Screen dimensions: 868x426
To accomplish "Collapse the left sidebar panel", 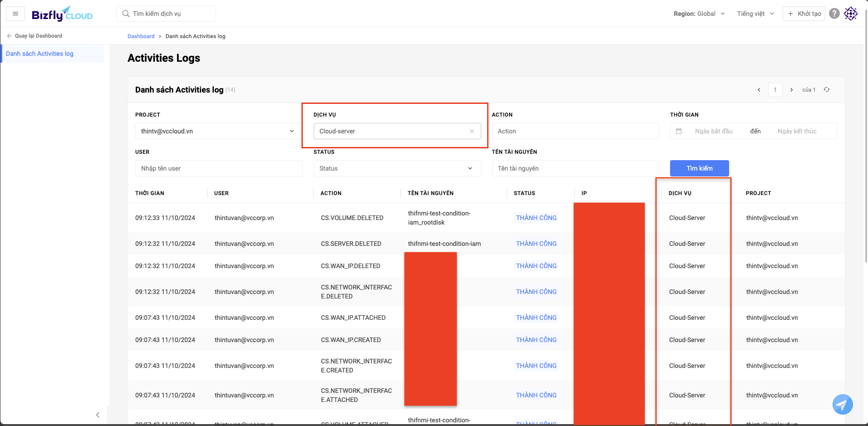I will pos(98,415).
